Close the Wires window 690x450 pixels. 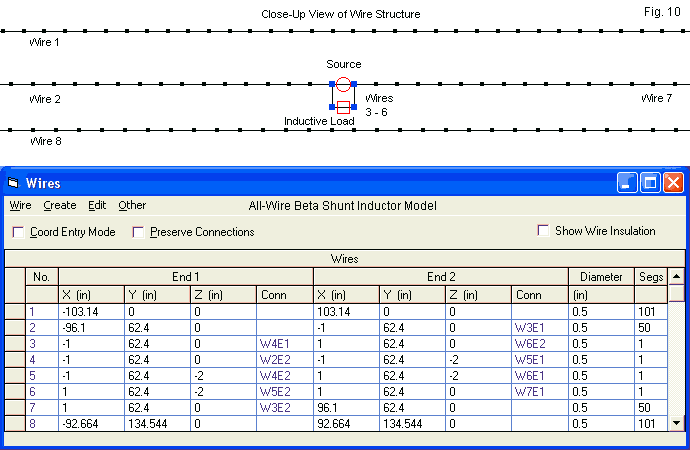pyautogui.click(x=673, y=183)
